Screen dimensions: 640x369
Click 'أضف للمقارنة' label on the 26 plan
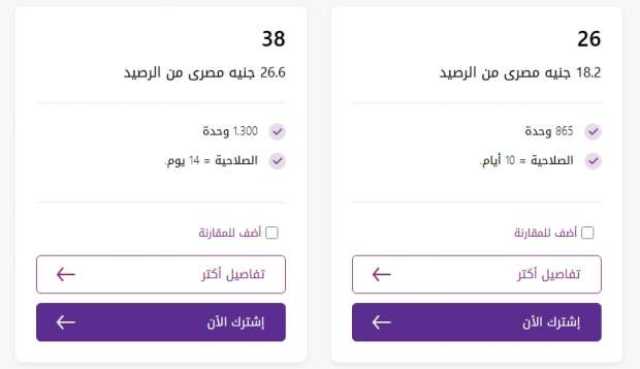[x=545, y=233]
